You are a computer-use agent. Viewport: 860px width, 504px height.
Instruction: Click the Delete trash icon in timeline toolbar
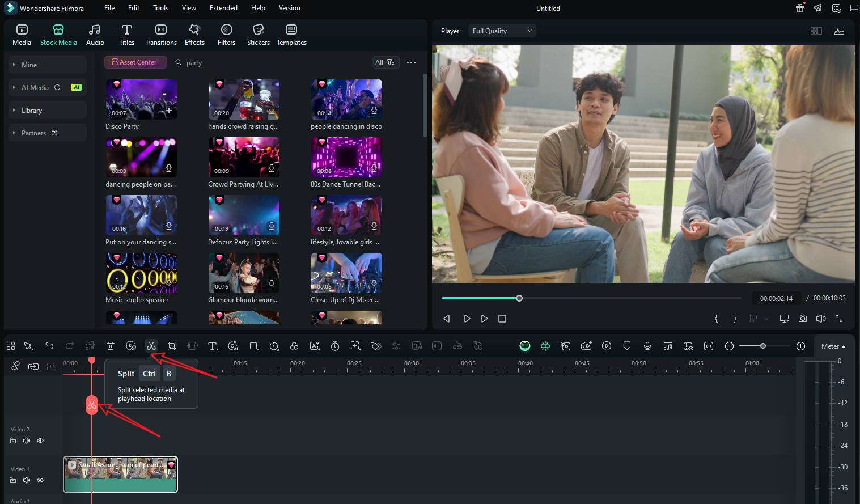coord(111,346)
